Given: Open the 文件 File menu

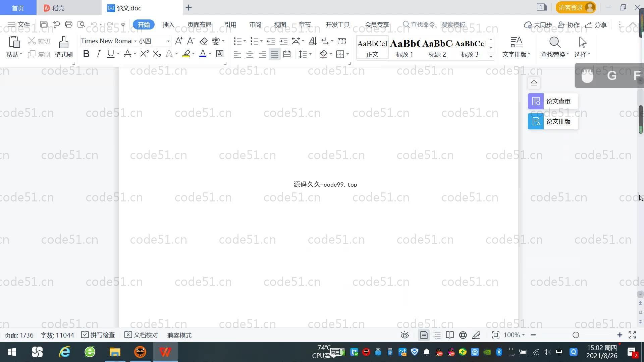Looking at the screenshot, I should tap(19, 24).
